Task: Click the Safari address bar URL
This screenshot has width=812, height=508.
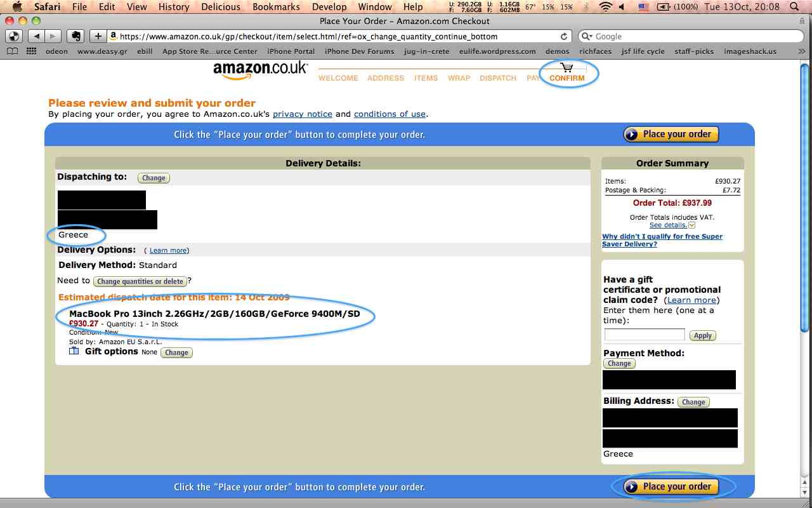Action: click(309, 36)
